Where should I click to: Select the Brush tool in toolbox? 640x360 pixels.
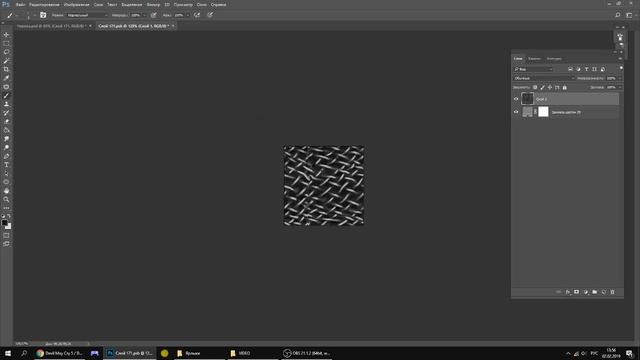pos(6,96)
